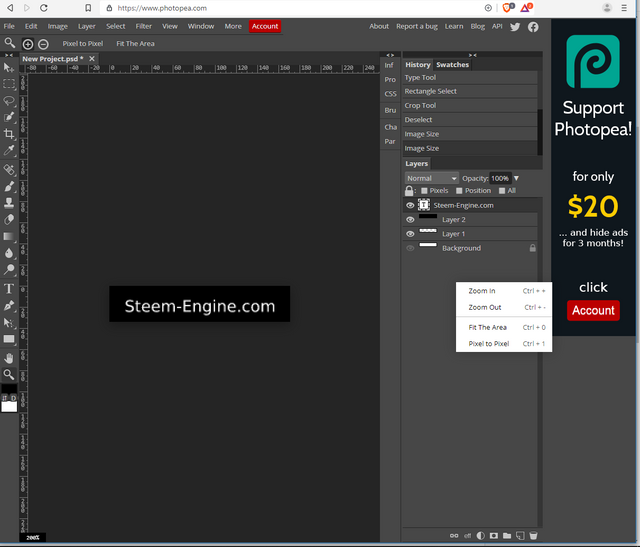Screen dimensions: 640x547
Task: Open the Facebook link icon
Action: click(x=533, y=27)
